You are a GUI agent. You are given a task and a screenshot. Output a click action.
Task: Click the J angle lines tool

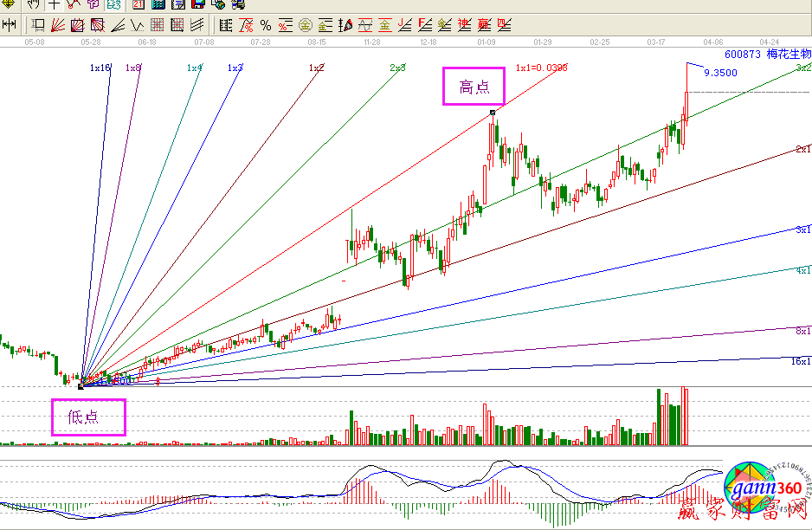404,25
